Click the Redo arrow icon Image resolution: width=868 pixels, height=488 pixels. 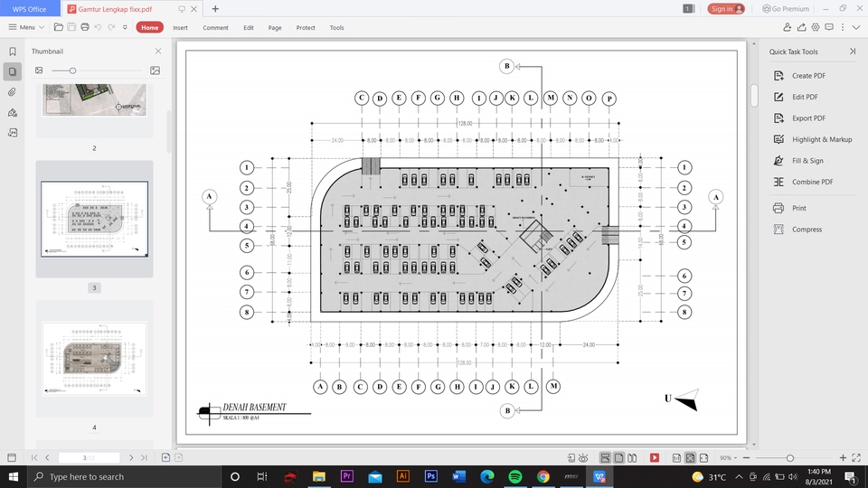[x=111, y=27]
